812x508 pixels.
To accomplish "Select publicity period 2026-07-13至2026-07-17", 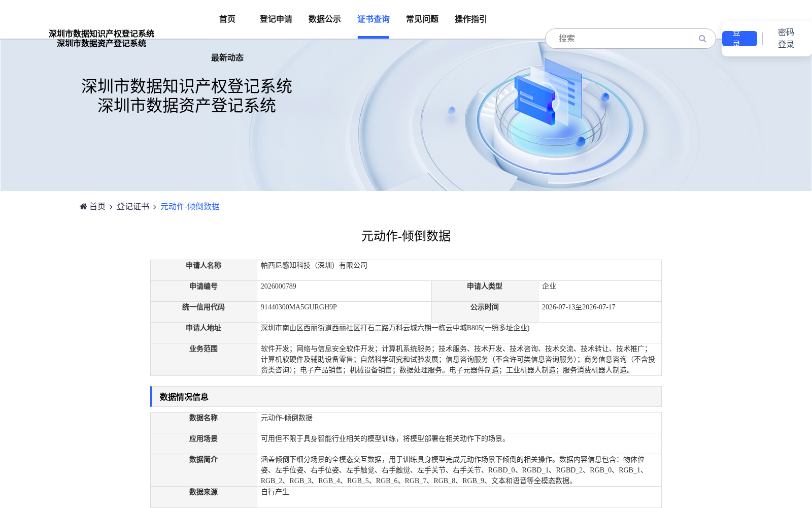I will 579,307.
